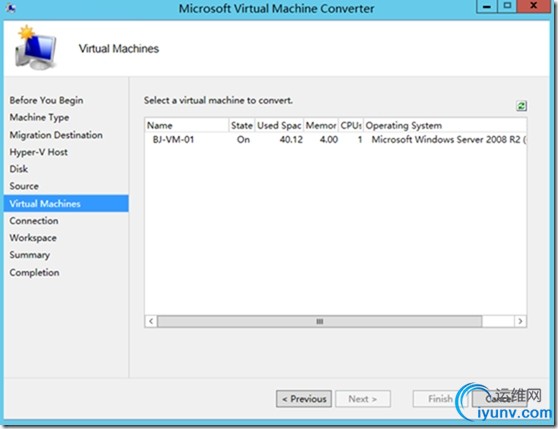Click the 4.00 memory value
The height and width of the screenshot is (429, 558).
(x=329, y=139)
